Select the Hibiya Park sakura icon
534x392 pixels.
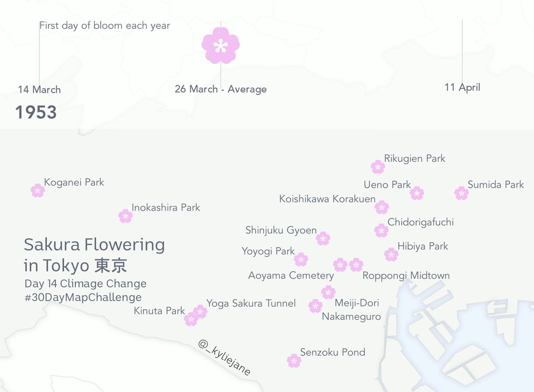[x=391, y=255]
